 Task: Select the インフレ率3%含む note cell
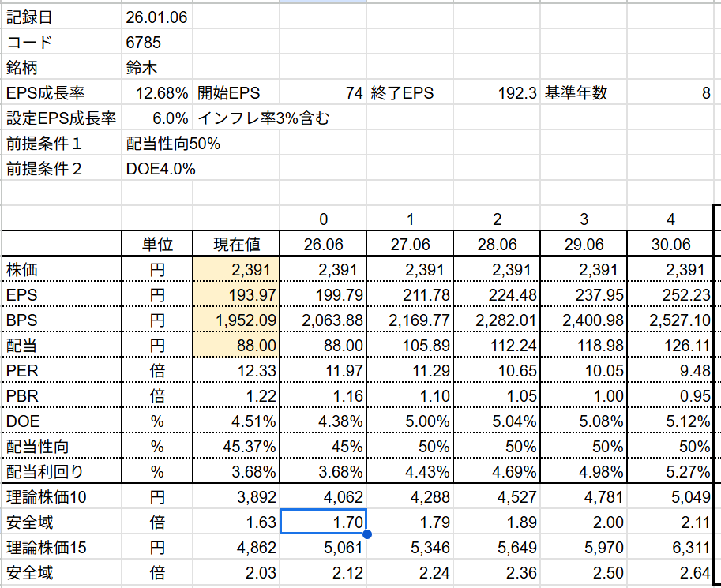click(x=262, y=118)
